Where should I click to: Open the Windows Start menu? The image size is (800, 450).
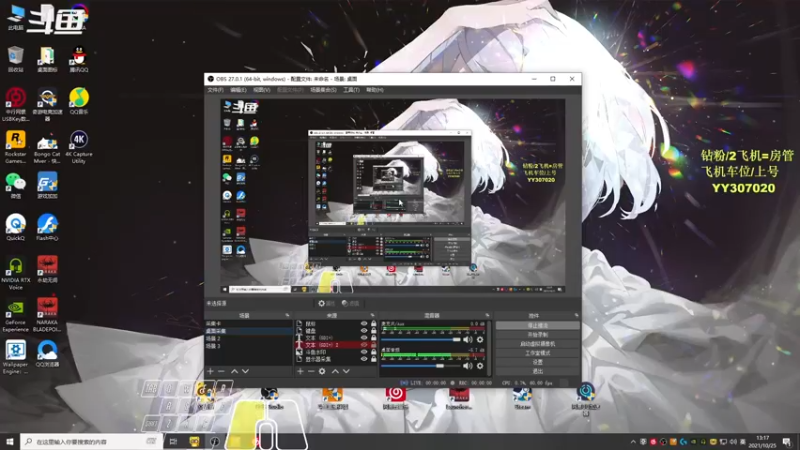pos(10,441)
